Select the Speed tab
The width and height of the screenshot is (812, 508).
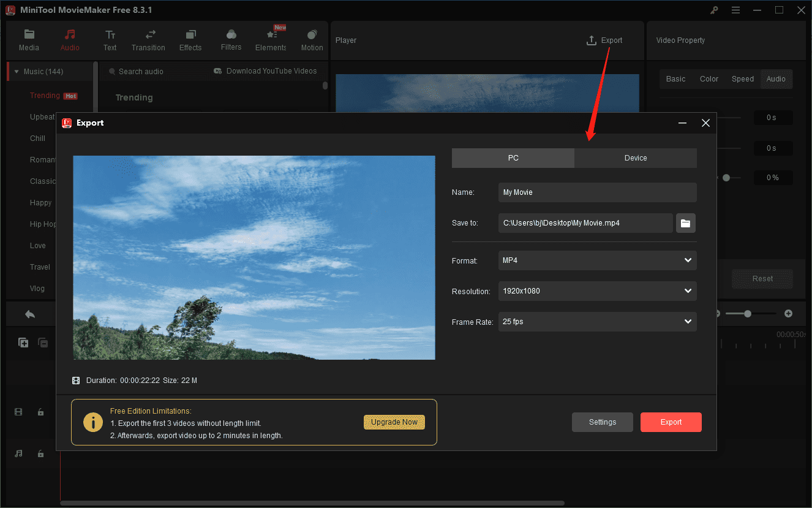point(742,78)
